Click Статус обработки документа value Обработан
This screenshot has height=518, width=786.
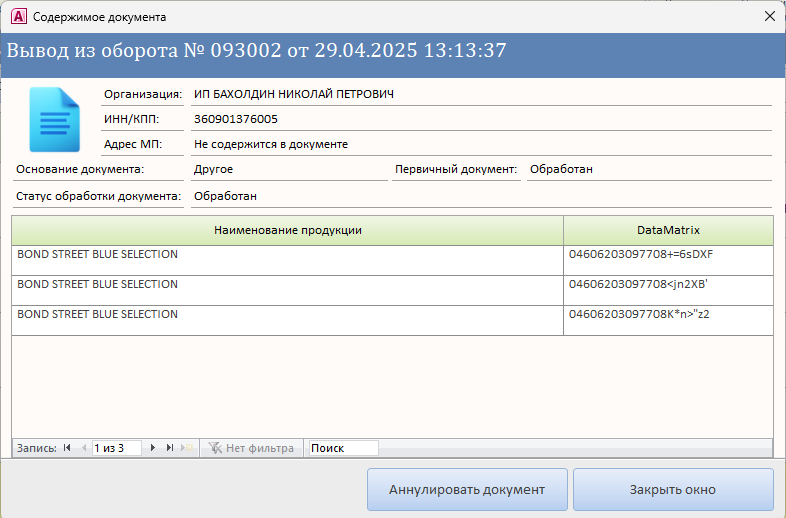pos(481,197)
